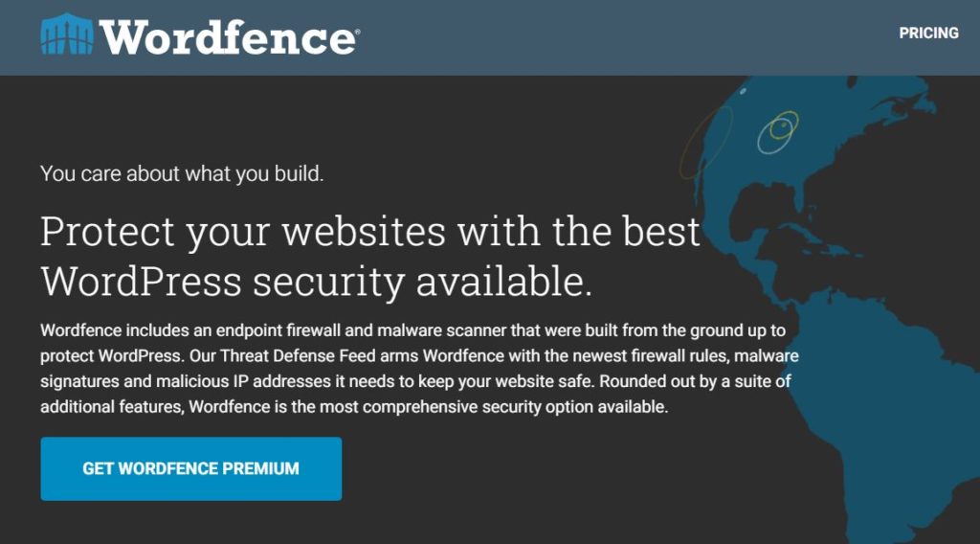Viewport: 980px width, 544px height.
Task: Click headline line 'WordPress security available.'
Action: click(x=316, y=282)
